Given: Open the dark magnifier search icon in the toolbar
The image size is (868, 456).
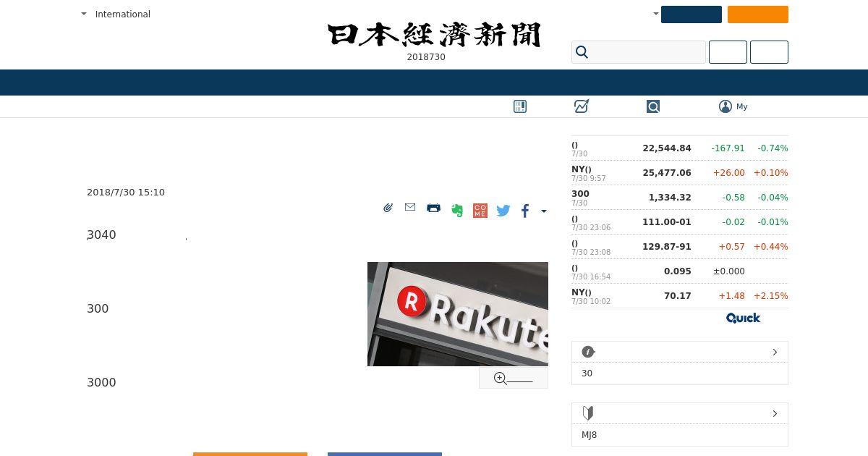Looking at the screenshot, I should [x=653, y=106].
